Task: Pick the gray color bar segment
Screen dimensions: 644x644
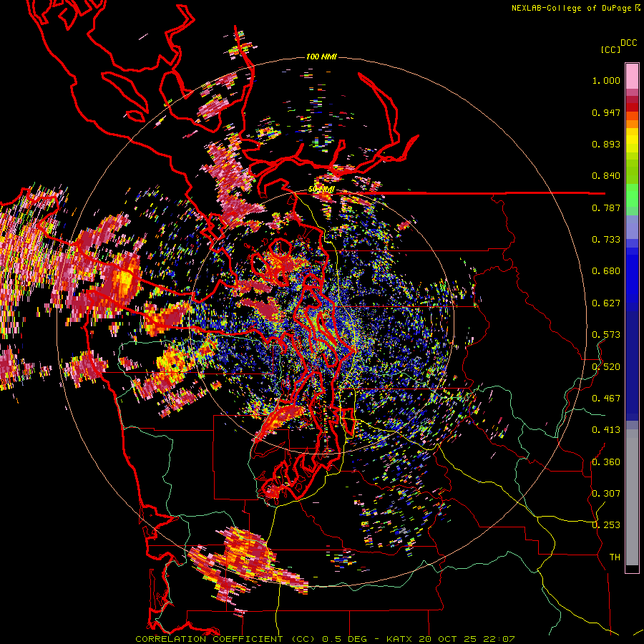Action: (x=632, y=497)
